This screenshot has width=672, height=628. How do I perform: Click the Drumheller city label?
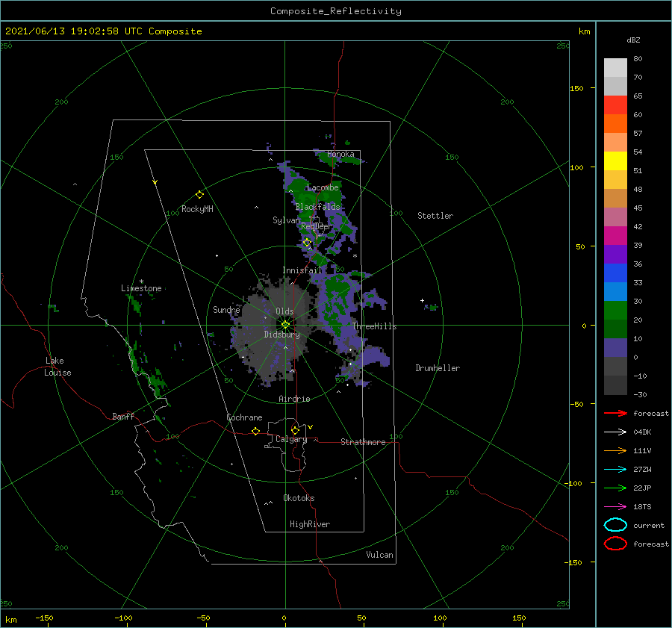(438, 368)
